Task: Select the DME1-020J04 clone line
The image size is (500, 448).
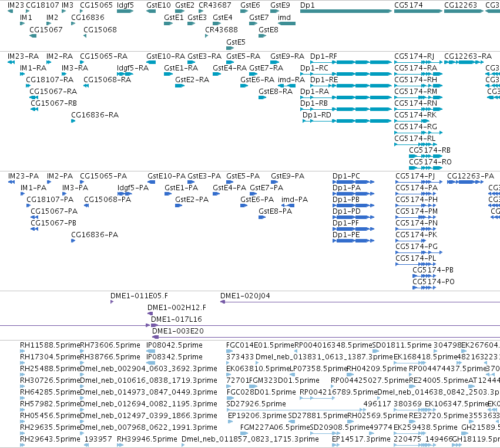Action: coord(360,302)
